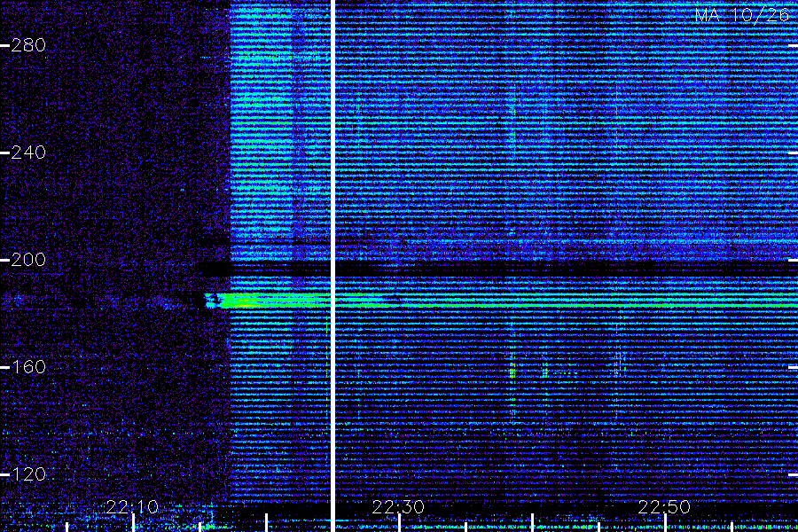
Task: Click the 200 frequency axis label
Action: click(x=28, y=260)
